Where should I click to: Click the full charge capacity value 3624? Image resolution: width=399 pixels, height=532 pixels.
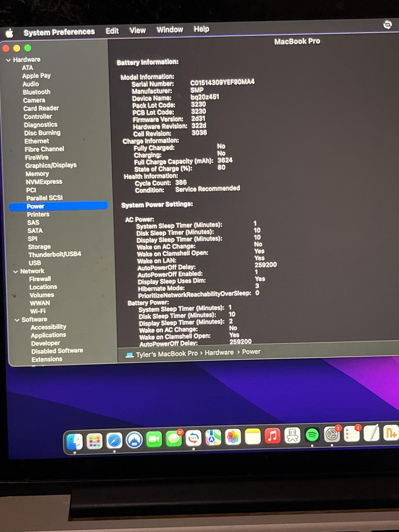click(x=225, y=160)
